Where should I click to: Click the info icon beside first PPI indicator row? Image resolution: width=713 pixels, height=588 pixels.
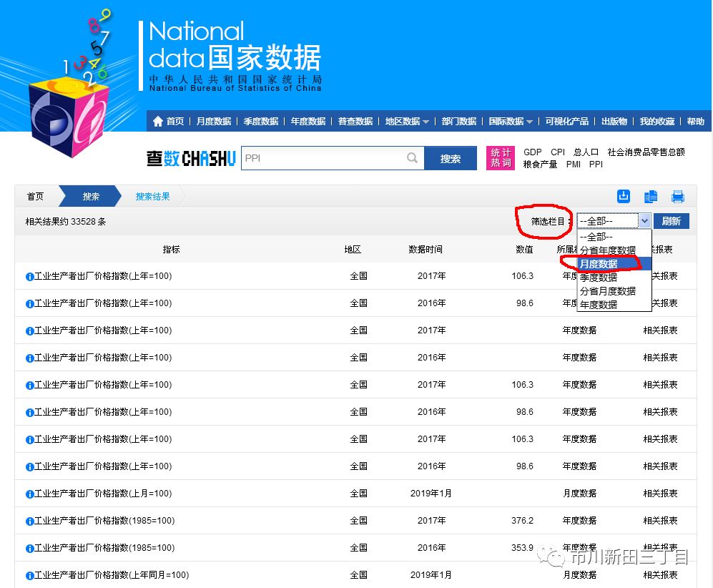[30, 276]
